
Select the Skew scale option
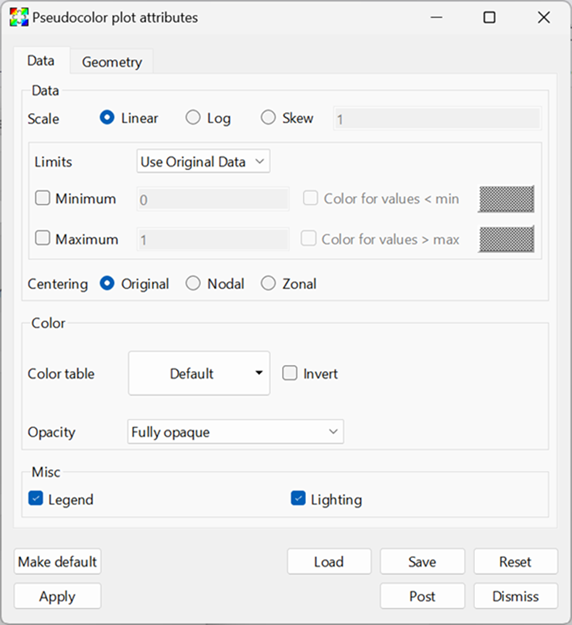click(x=268, y=118)
